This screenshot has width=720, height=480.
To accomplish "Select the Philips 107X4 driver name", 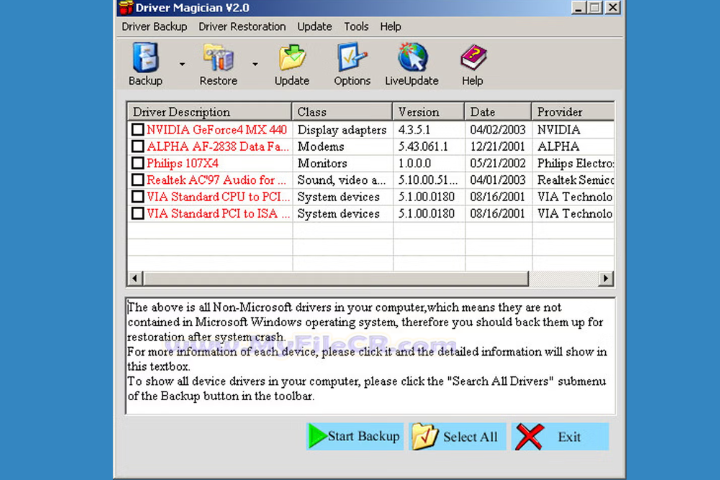I will [x=182, y=164].
